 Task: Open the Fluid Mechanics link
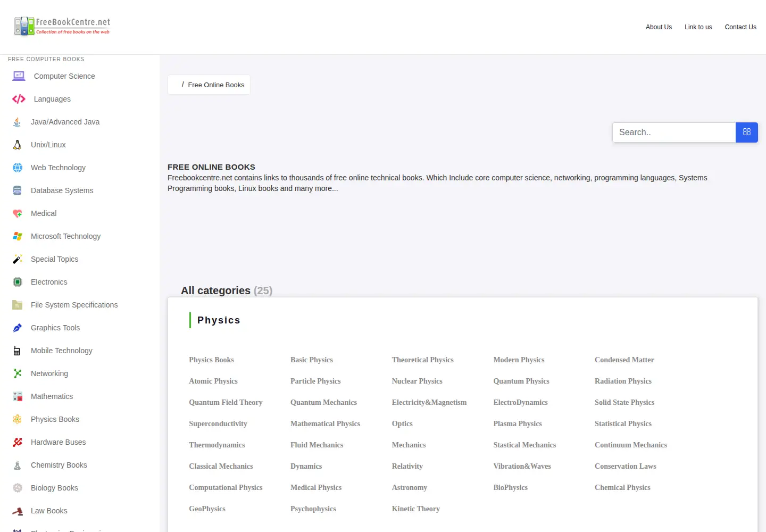[x=317, y=445]
